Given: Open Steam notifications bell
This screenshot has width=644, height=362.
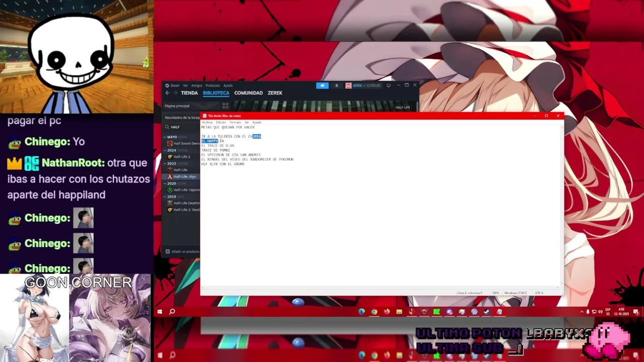Looking at the screenshot, I should click(337, 85).
